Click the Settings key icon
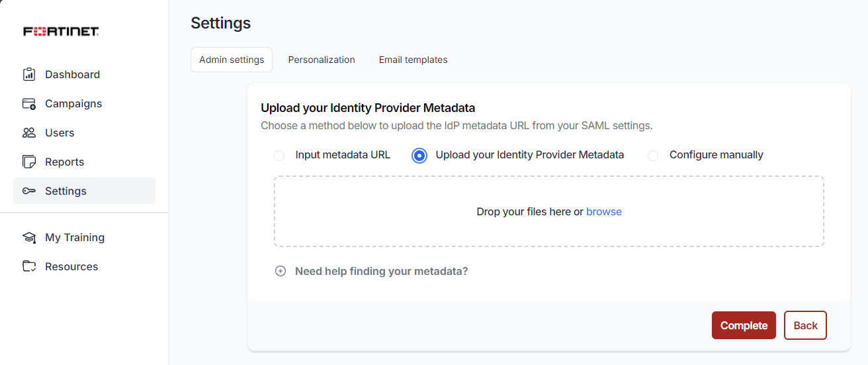 tap(29, 191)
